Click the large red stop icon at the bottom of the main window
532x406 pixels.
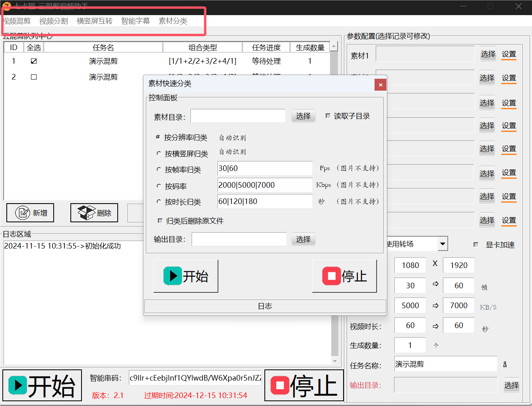pos(280,385)
